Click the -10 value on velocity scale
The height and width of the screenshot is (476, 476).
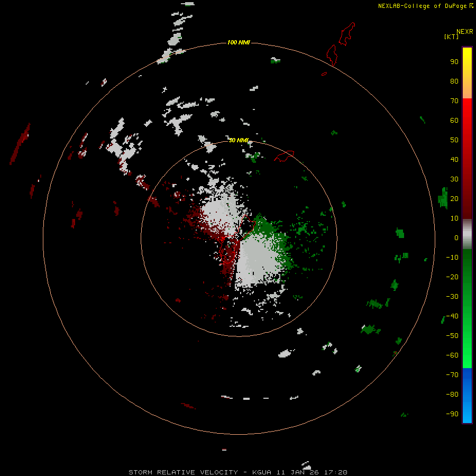coord(452,258)
